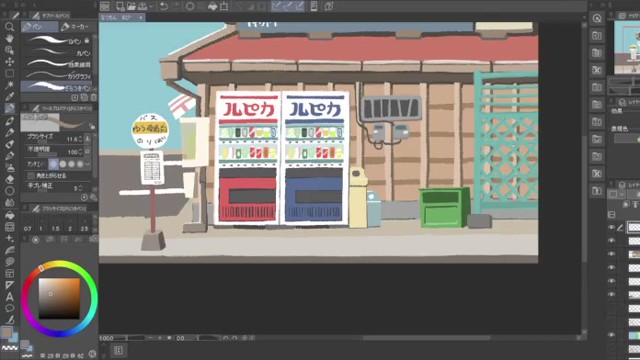Image resolution: width=640 pixels, height=360 pixels.
Task: Switch to the マーカー sub tool tab
Action: tap(75, 27)
